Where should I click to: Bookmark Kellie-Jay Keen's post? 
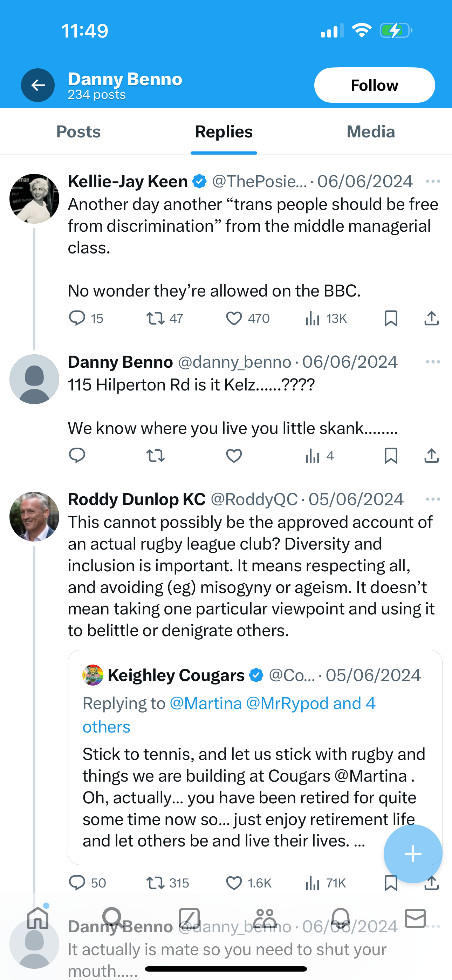(391, 318)
